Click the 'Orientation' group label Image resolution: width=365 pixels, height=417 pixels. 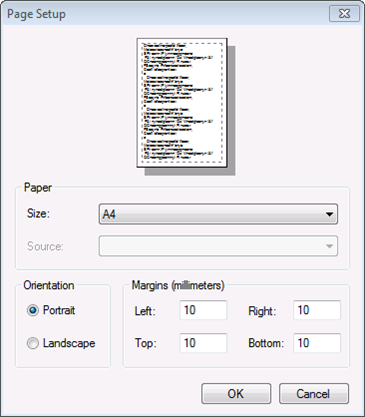[x=49, y=285]
